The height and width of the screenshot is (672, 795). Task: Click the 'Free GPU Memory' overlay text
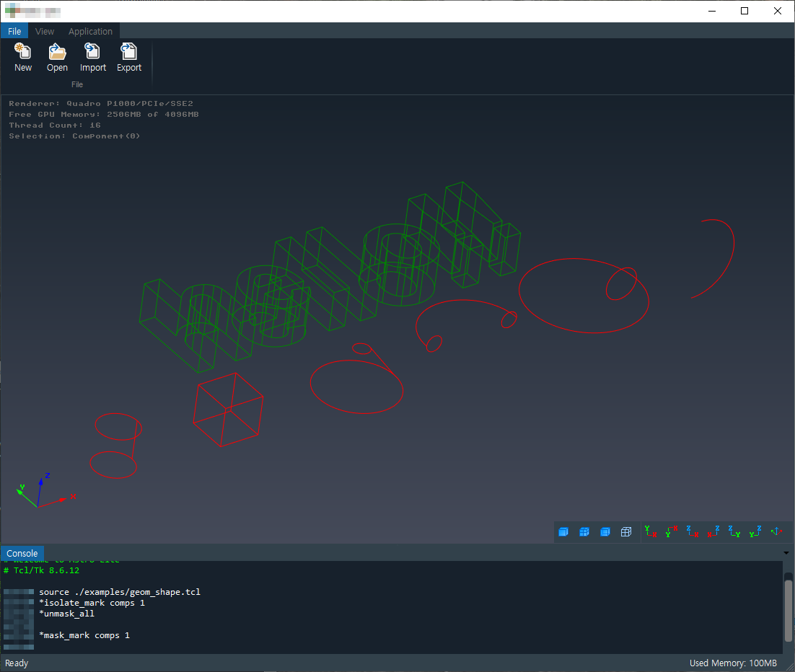coord(104,114)
